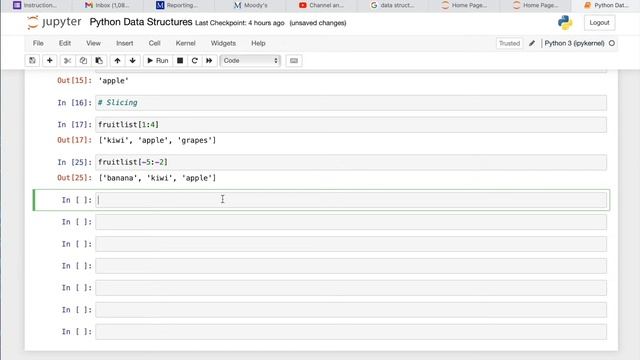Image resolution: width=640 pixels, height=360 pixels.
Task: Paste cells below with the paste icon
Action: (99, 60)
